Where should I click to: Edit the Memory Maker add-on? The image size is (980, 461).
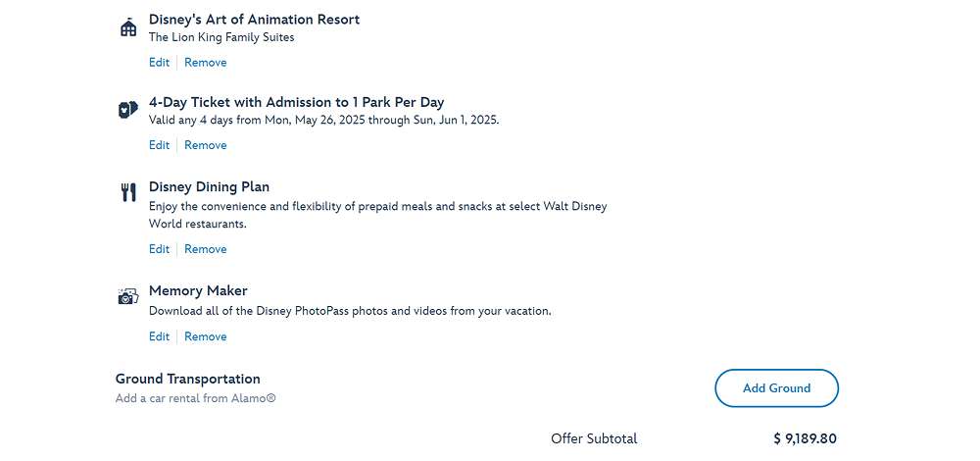click(160, 336)
